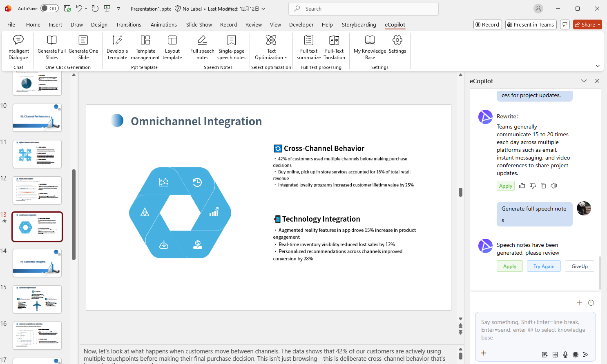
Task: Select slide 14 Customer Insights thumbnail
Action: coord(37,263)
